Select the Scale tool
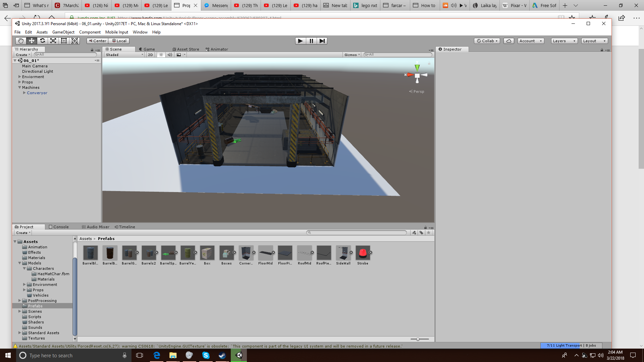644x362 pixels. tap(53, 41)
